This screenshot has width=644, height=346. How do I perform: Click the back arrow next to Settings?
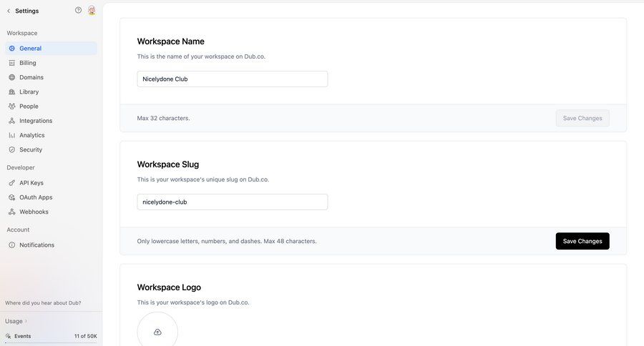9,11
